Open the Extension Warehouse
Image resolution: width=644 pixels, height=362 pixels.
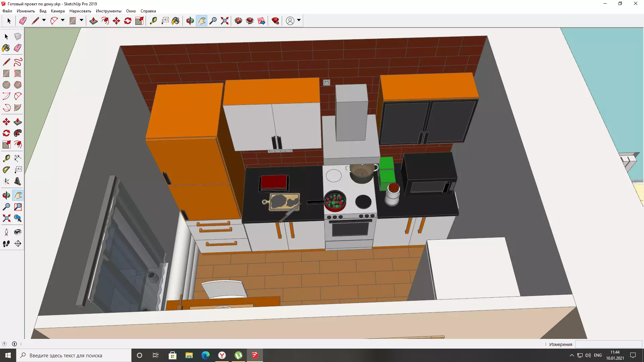tap(250, 21)
